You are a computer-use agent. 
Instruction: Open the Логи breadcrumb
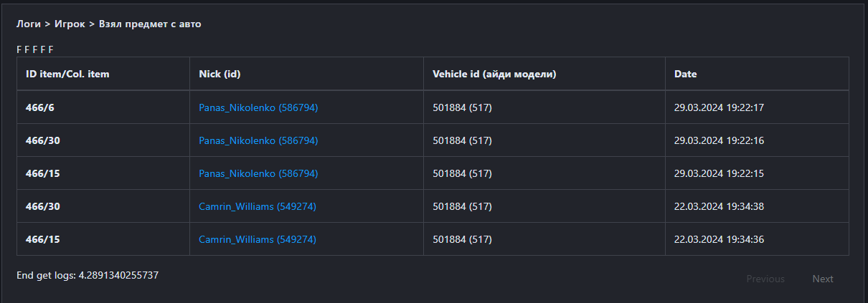point(29,24)
